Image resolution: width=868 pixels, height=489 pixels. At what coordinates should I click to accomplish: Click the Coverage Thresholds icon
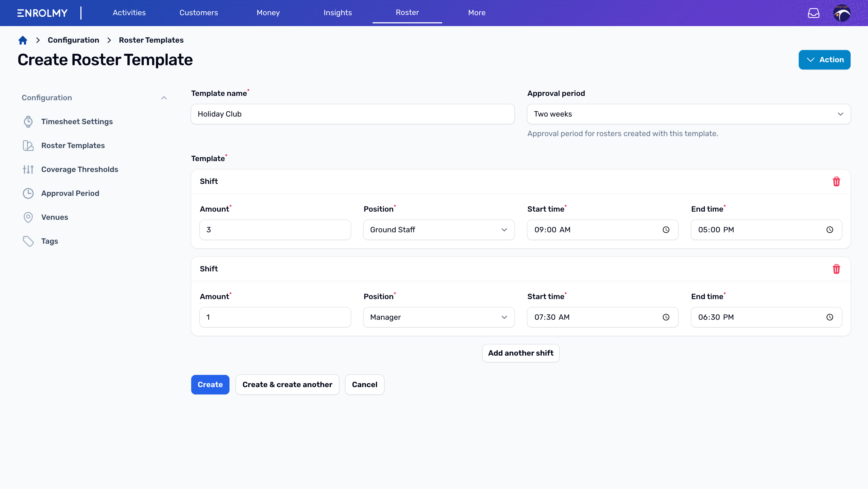click(x=27, y=169)
